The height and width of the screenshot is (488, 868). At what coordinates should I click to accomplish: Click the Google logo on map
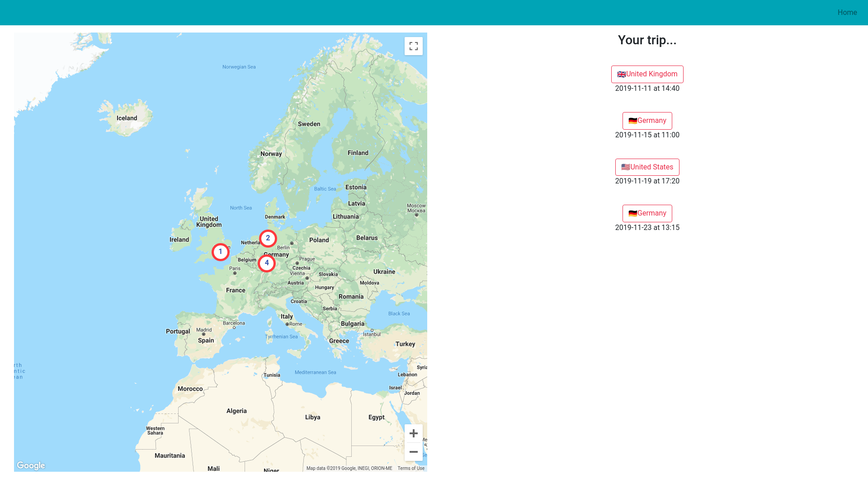(x=31, y=465)
